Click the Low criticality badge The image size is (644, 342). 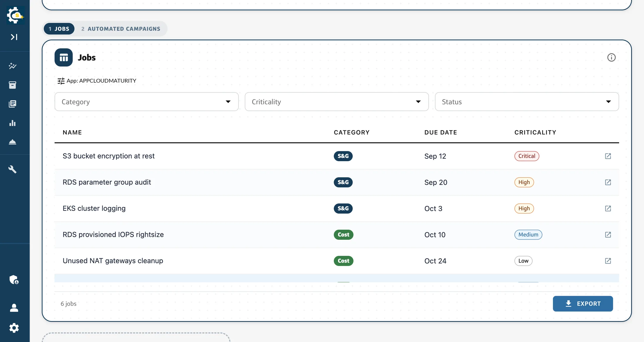click(523, 261)
